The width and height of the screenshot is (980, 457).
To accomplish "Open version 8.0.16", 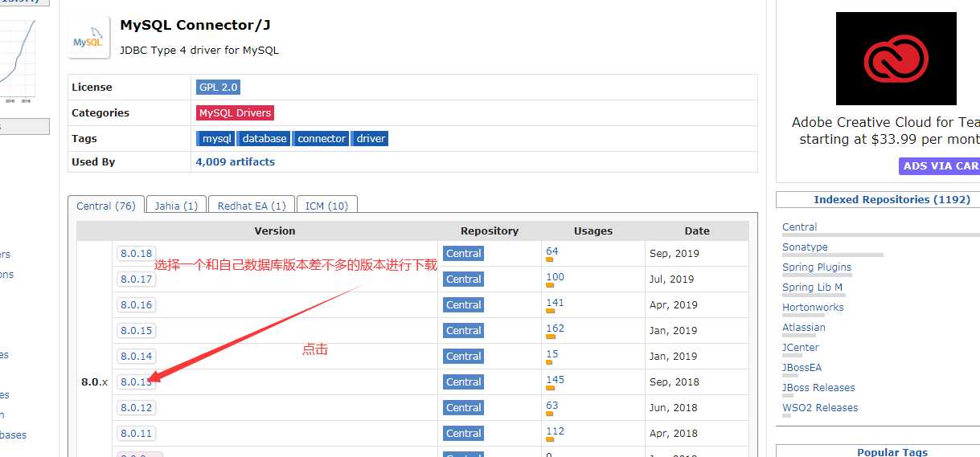I will [x=136, y=304].
